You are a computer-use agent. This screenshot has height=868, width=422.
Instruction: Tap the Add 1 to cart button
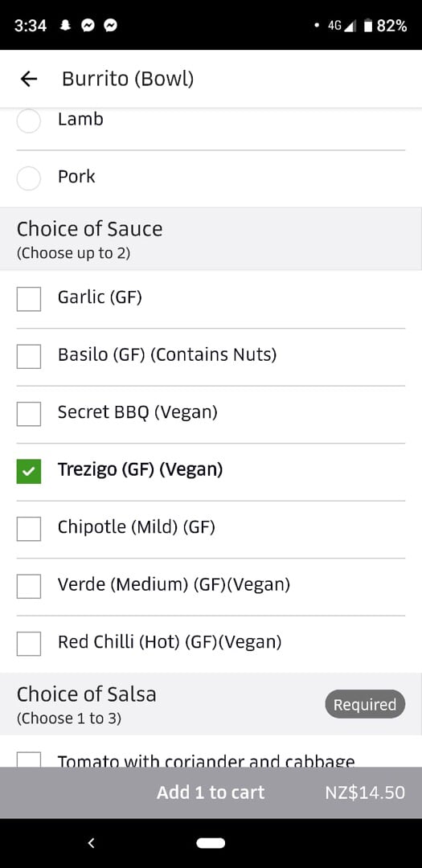tap(211, 792)
